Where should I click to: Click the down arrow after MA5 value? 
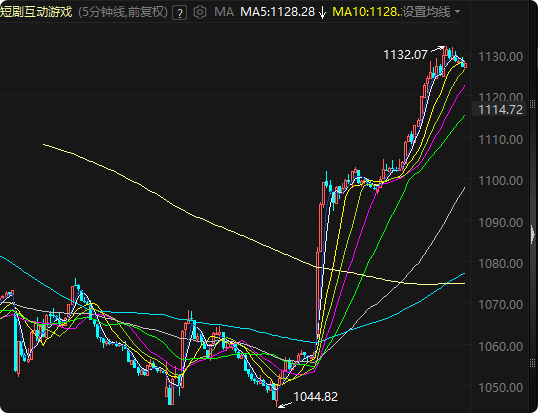pos(322,13)
